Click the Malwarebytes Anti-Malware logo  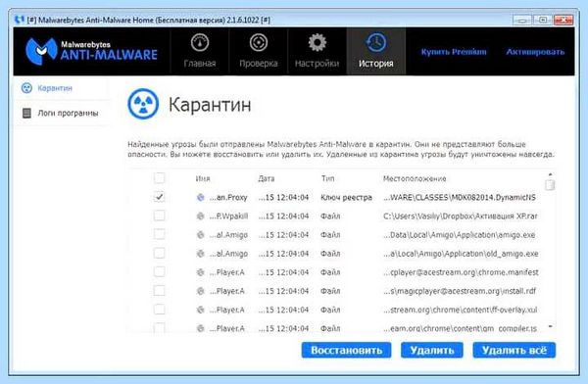pos(91,51)
